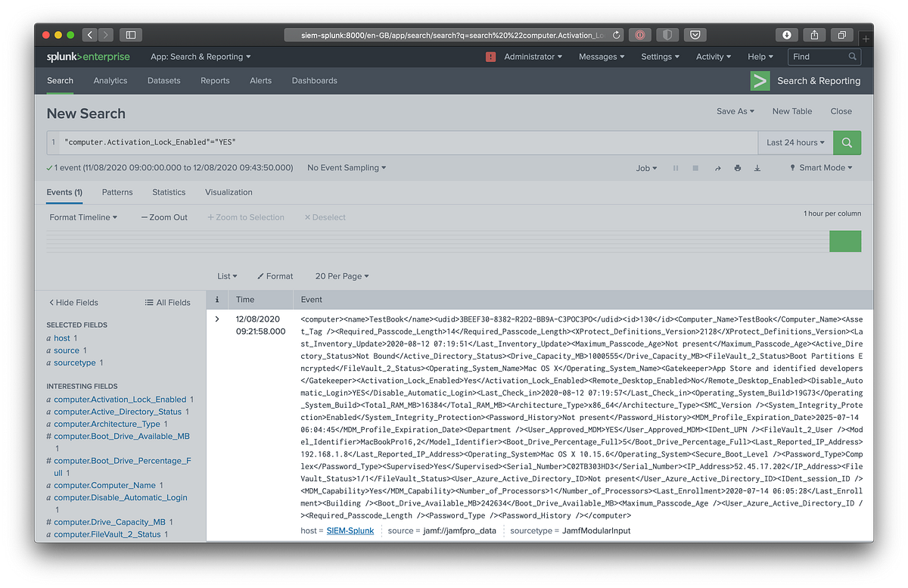Open Safari share menu

[x=814, y=35]
